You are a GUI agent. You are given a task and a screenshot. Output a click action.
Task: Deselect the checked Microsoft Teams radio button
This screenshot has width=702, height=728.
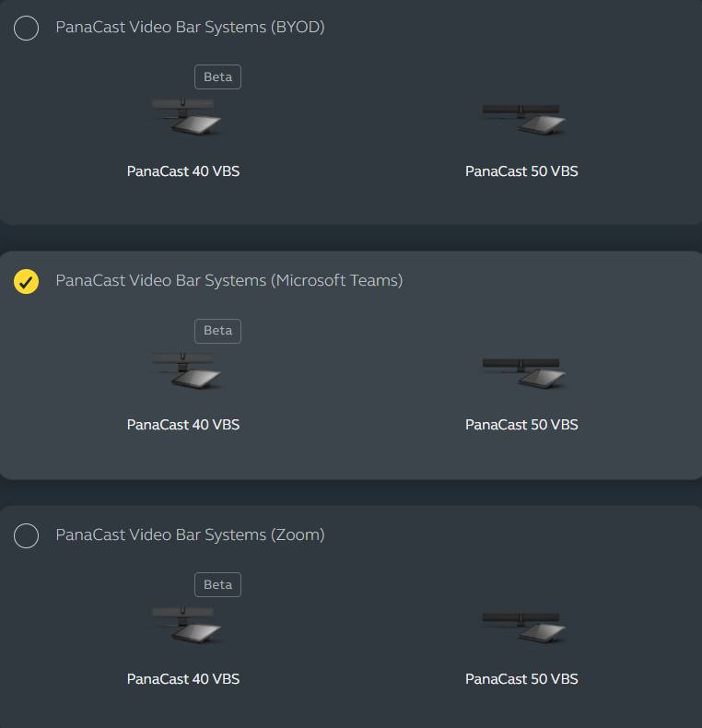pos(26,281)
